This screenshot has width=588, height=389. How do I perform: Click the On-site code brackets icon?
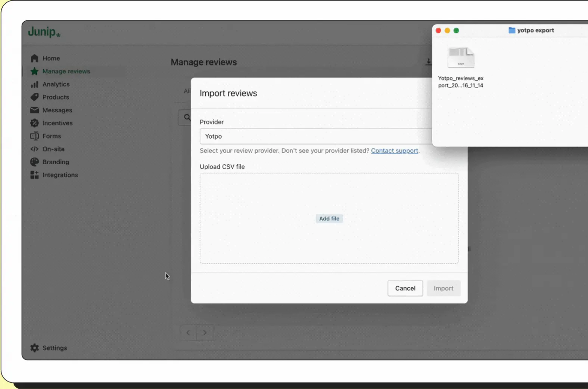[34, 149]
